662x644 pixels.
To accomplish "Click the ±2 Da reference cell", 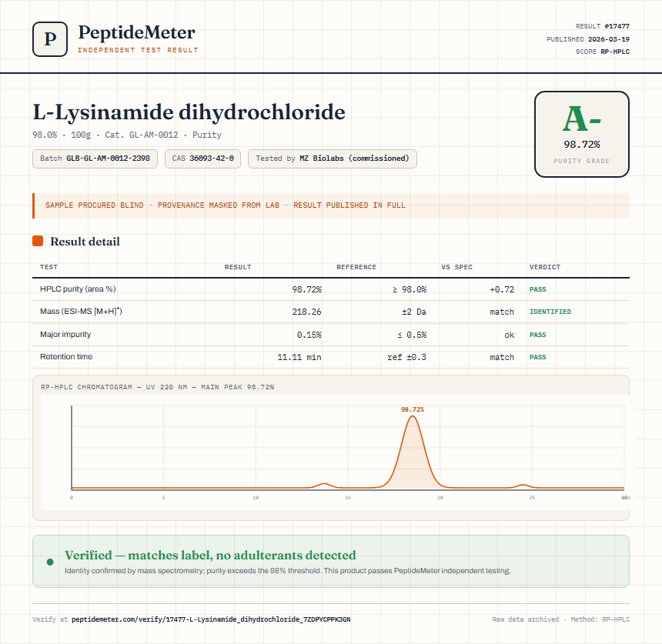I will click(x=414, y=312).
